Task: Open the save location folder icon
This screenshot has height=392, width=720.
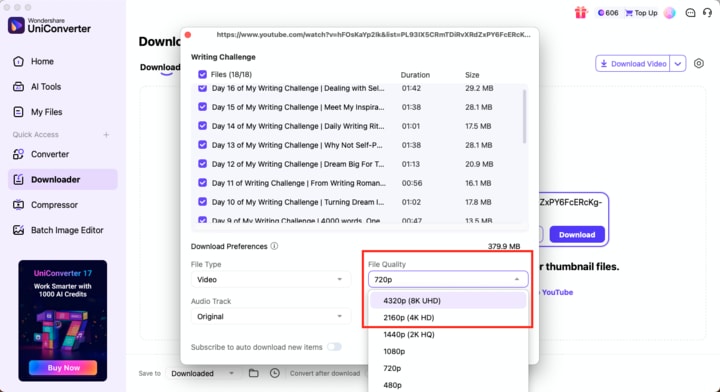Action: pos(253,373)
